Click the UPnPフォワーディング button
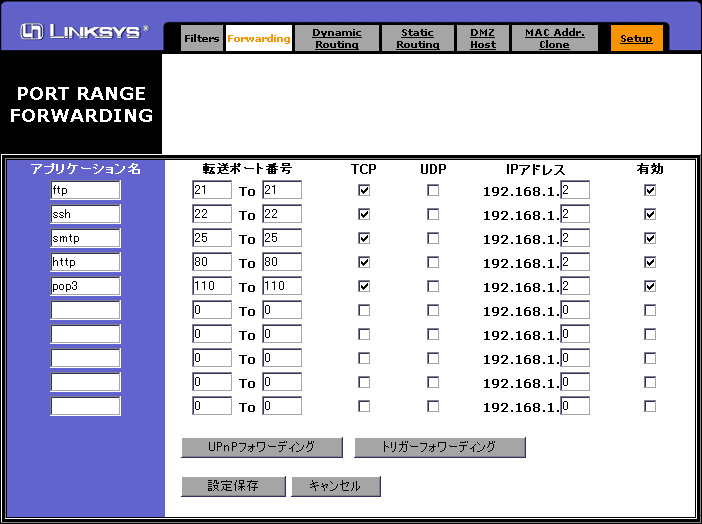702x524 pixels. click(262, 447)
